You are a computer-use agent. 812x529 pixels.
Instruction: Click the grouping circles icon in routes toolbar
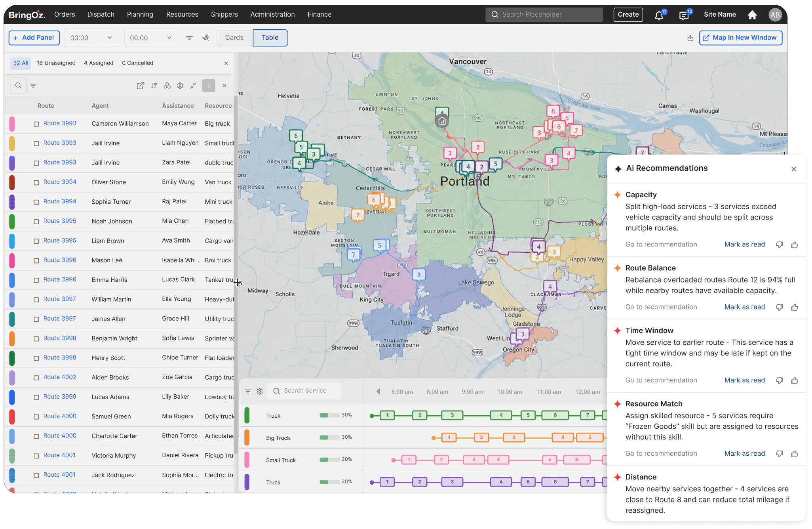[x=167, y=86]
